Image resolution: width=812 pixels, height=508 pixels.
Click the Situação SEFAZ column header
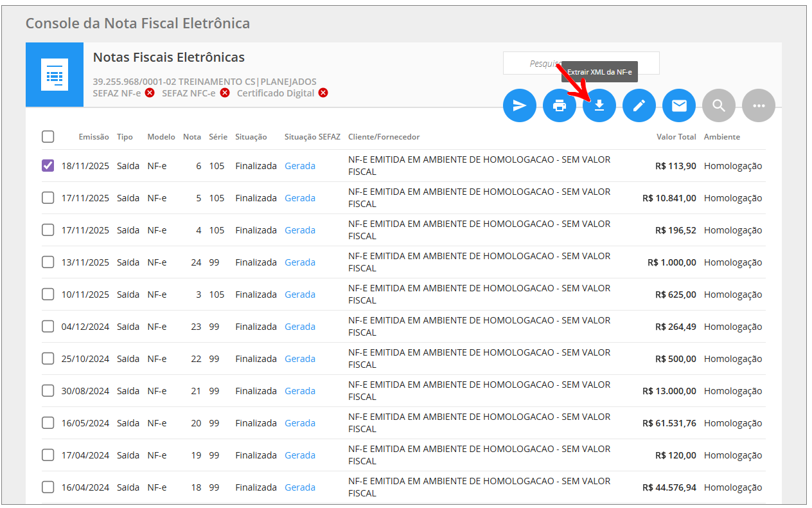(312, 137)
